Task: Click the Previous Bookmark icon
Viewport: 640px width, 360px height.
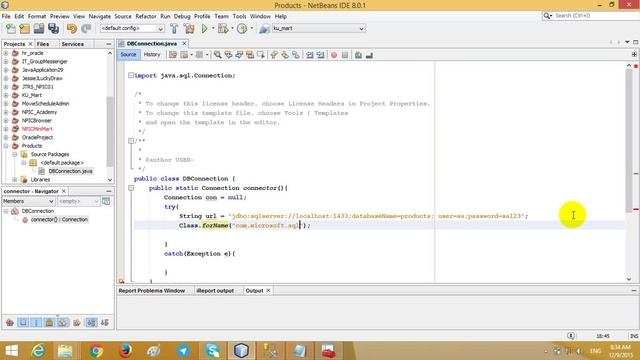Action: click(274, 55)
